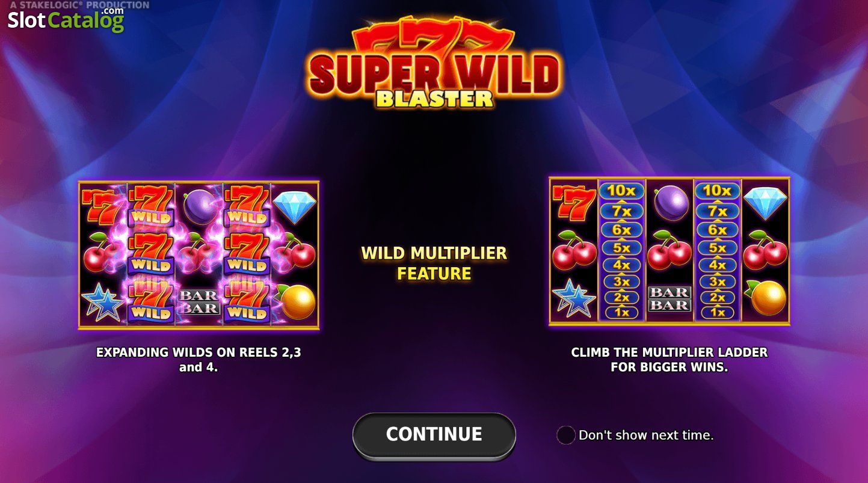The image size is (868, 483).
Task: Click the CONTINUE button
Action: [x=434, y=435]
